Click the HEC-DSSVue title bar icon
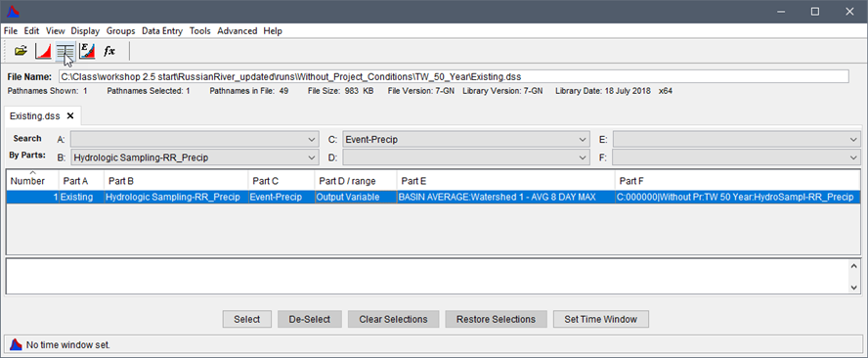The width and height of the screenshot is (868, 358). (x=13, y=11)
